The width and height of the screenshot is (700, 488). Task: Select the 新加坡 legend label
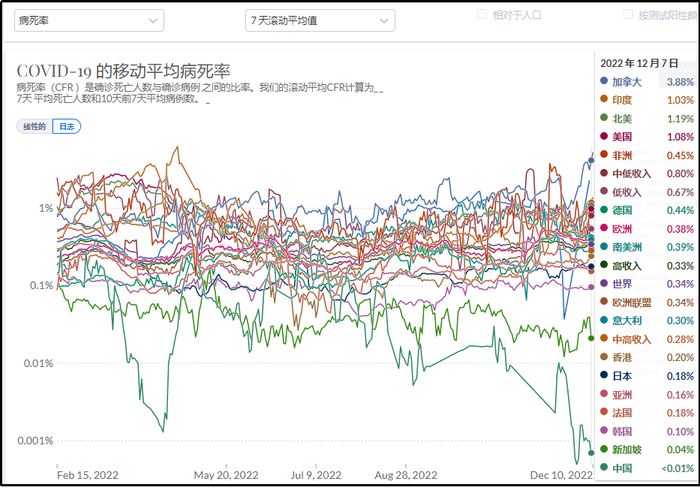pyautogui.click(x=626, y=450)
